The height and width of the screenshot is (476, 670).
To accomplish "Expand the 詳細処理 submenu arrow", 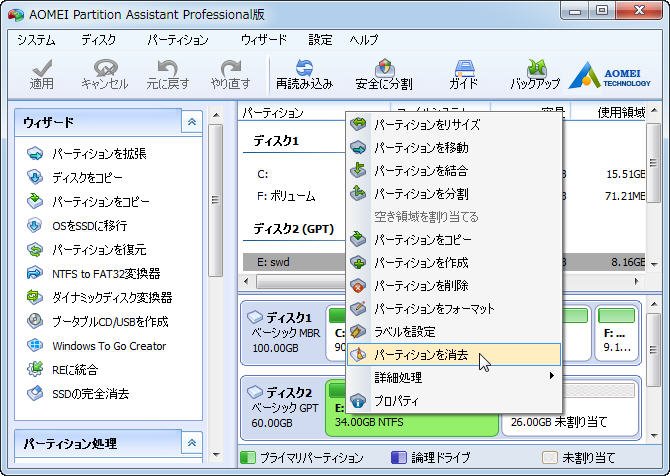I will pos(552,376).
